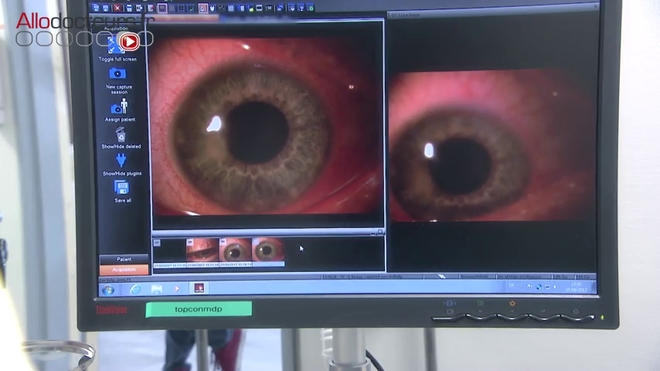Tick the checkbox on the closed-eyelid thumbnail
The width and height of the screenshot is (660, 371).
tap(190, 242)
